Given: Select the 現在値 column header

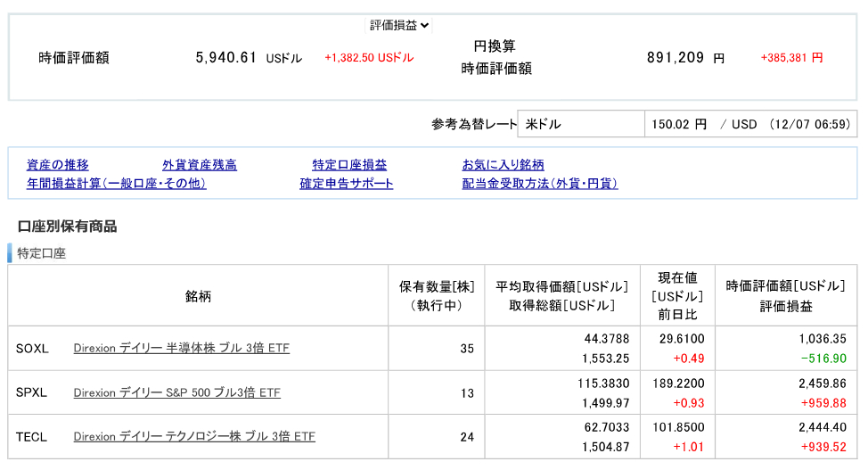Looking at the screenshot, I should [x=677, y=296].
